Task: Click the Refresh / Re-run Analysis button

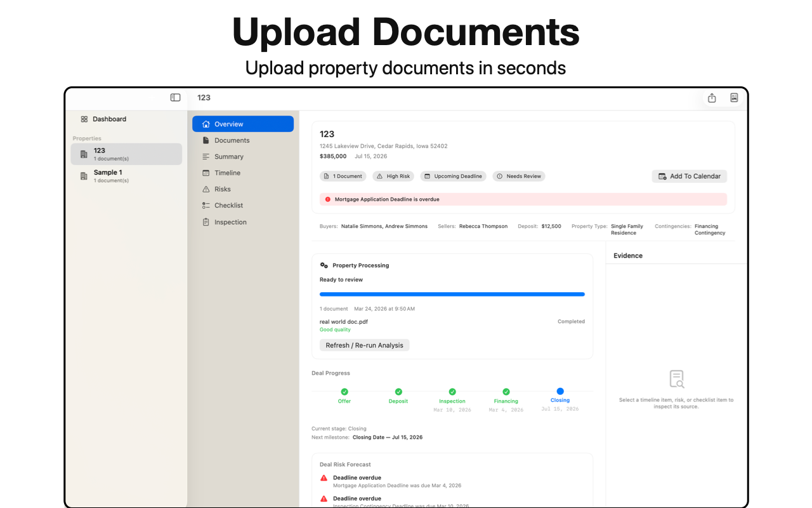Action: tap(365, 345)
